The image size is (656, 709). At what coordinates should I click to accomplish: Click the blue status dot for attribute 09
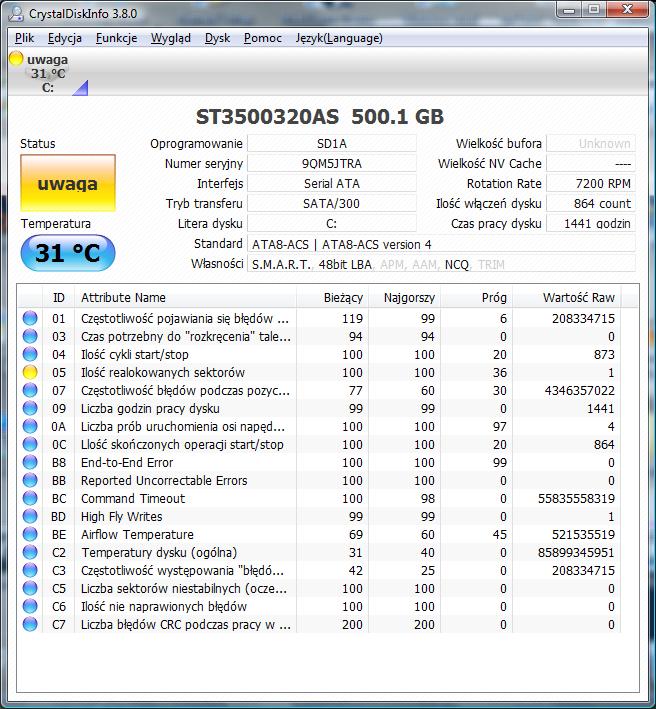click(30, 408)
